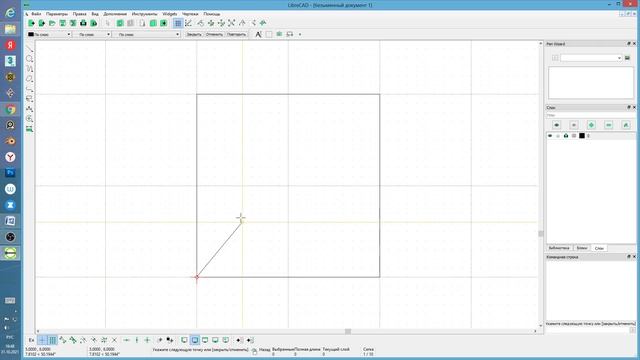This screenshot has height=360, width=640.
Task: Open the pen color dropdown
Action: point(49,35)
